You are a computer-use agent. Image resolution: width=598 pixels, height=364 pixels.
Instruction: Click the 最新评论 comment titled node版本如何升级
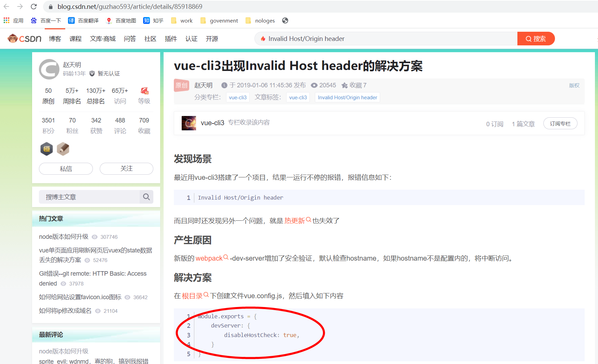tap(64, 351)
